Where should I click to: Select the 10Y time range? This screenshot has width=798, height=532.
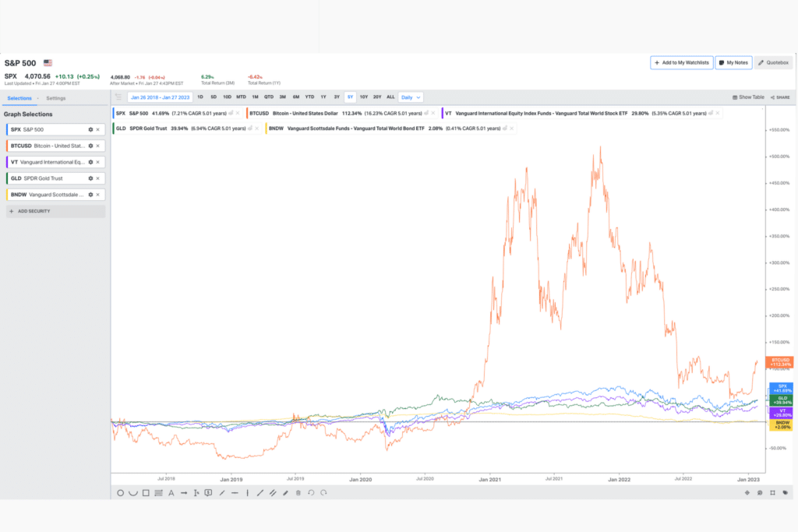pyautogui.click(x=364, y=97)
